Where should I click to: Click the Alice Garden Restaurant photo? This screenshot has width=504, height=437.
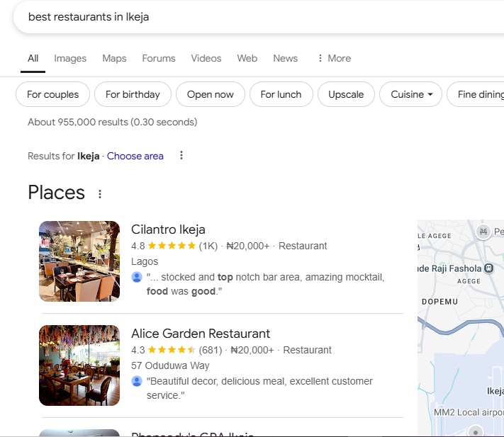[79, 365]
